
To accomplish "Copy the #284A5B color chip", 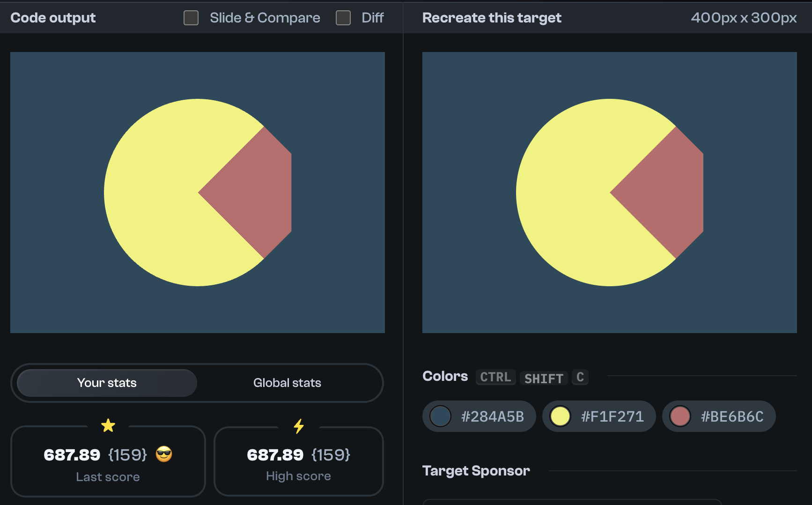I will coord(479,416).
